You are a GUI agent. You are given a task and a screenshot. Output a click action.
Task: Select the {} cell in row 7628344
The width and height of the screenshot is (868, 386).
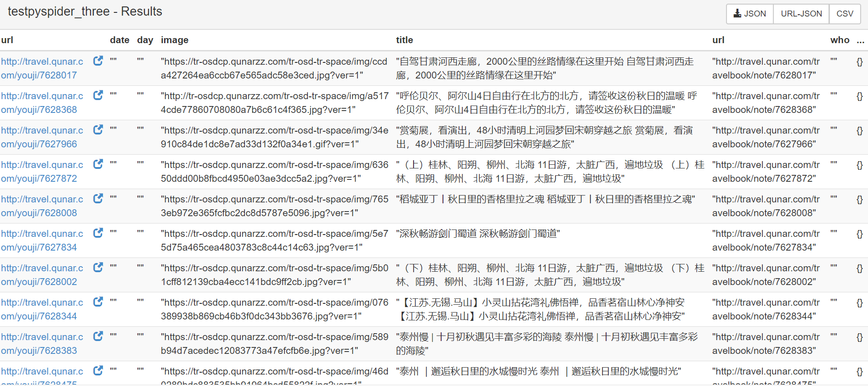[859, 303]
